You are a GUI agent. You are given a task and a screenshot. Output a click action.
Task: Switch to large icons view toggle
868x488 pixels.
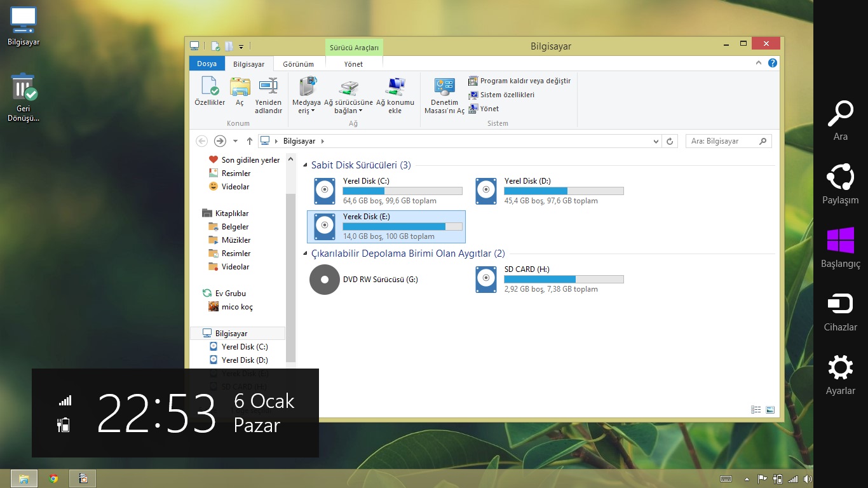point(770,410)
